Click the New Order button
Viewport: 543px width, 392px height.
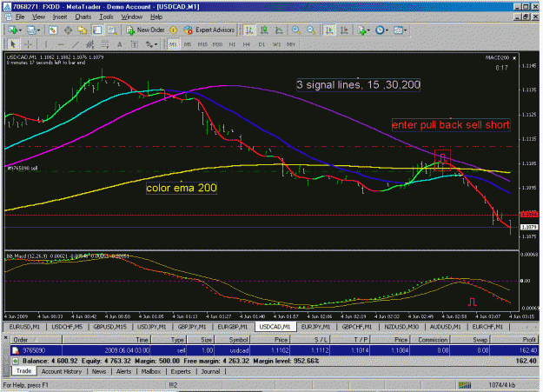[x=145, y=30]
